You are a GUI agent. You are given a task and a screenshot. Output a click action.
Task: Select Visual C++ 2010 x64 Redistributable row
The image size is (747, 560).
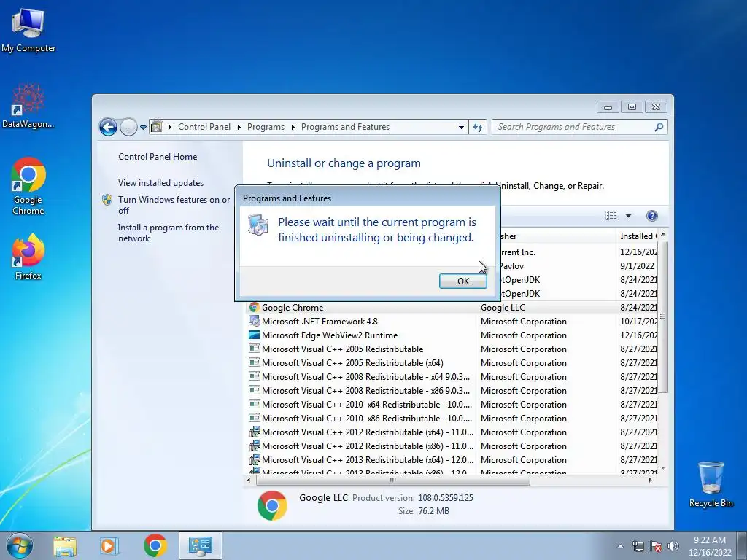tap(452, 404)
